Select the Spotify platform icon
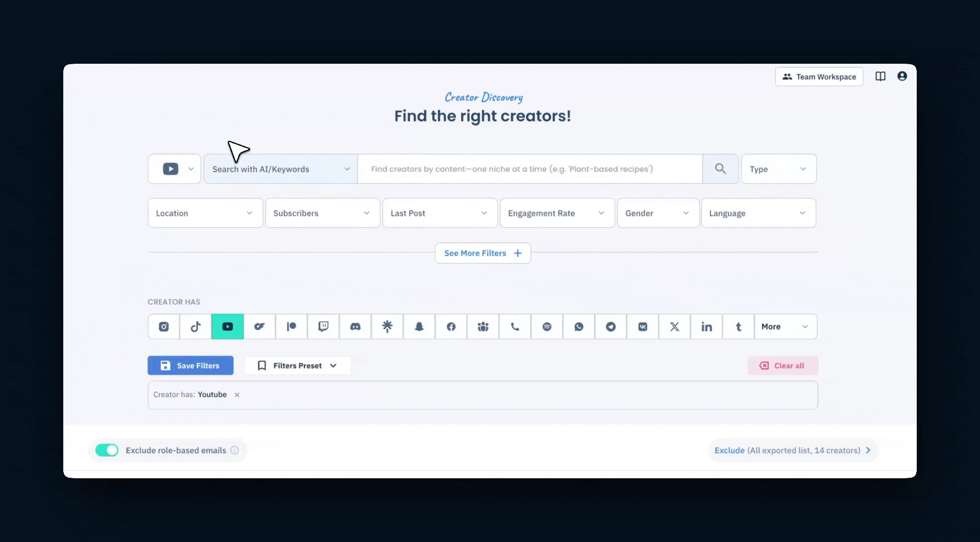 (x=547, y=327)
